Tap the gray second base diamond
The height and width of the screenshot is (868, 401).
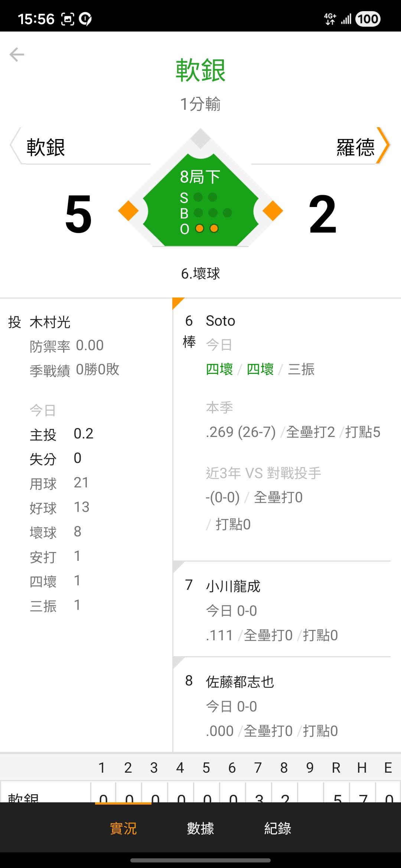pos(200,138)
